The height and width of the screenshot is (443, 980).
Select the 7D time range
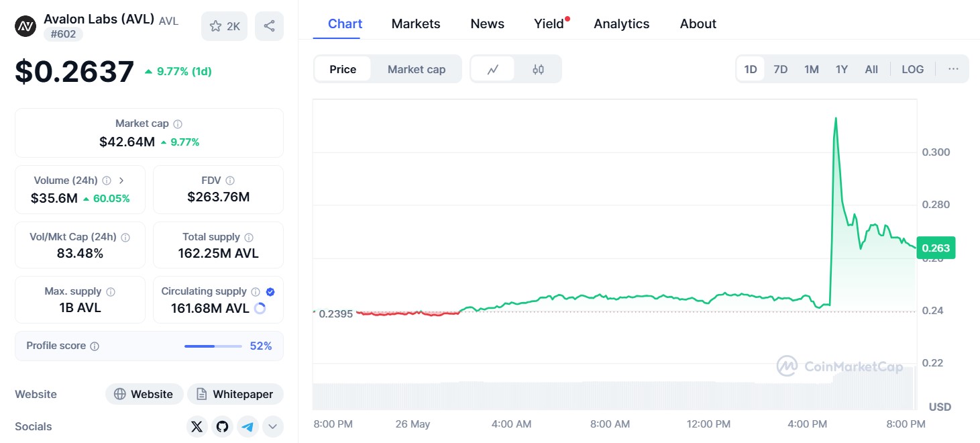click(781, 69)
